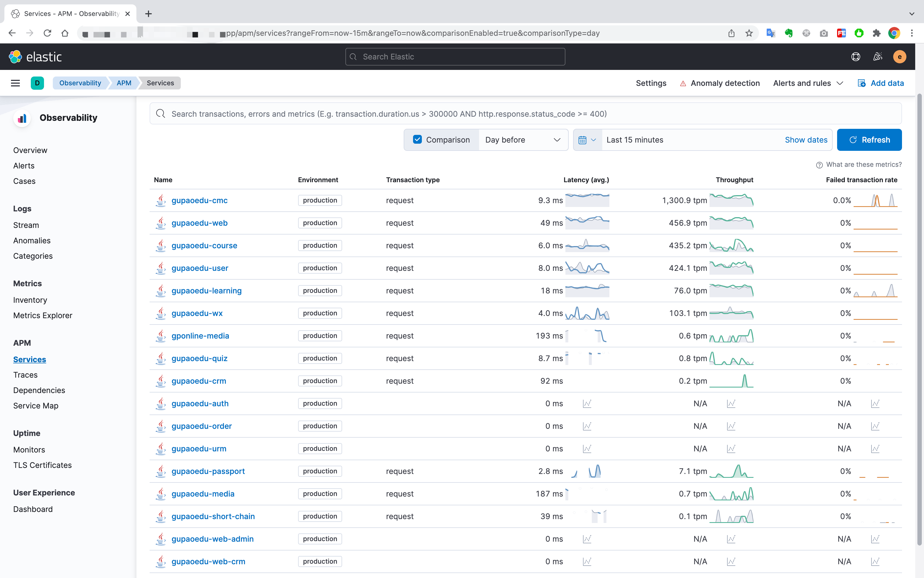Image resolution: width=924 pixels, height=578 pixels.
Task: Go to Observability breadcrumb
Action: coord(80,83)
